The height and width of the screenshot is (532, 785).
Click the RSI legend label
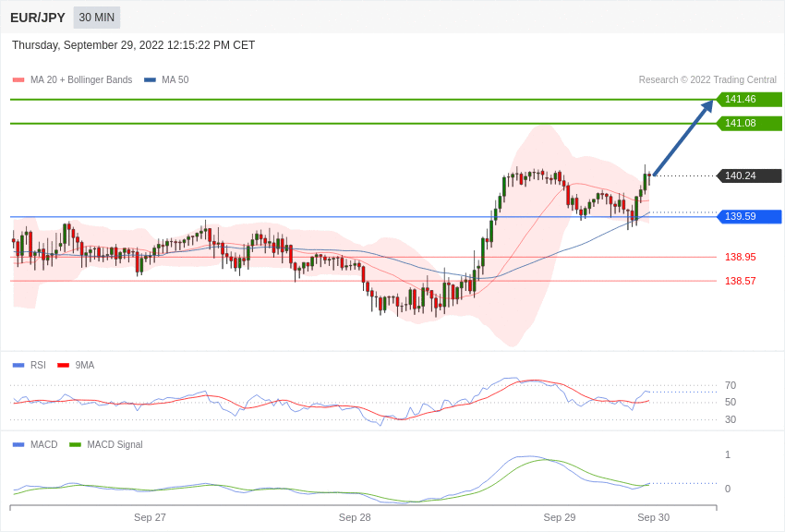(38, 365)
